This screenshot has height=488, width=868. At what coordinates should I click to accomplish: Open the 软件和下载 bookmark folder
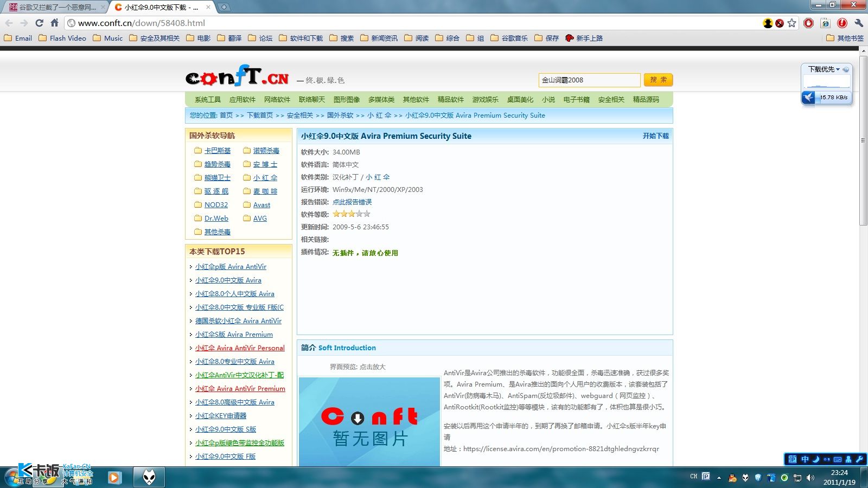[301, 38]
